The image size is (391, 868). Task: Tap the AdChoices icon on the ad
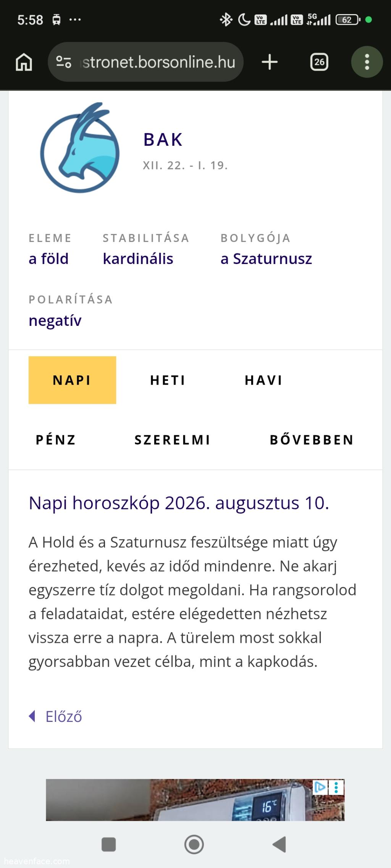(x=320, y=787)
